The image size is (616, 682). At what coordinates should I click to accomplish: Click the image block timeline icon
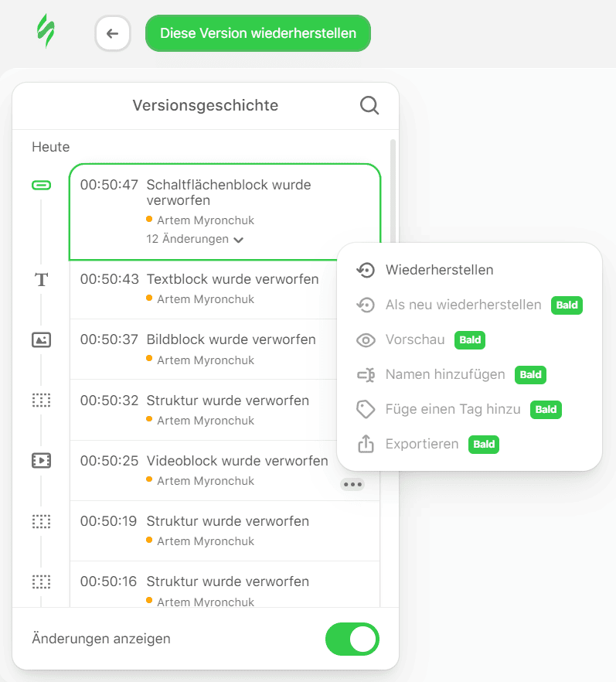coord(41,339)
